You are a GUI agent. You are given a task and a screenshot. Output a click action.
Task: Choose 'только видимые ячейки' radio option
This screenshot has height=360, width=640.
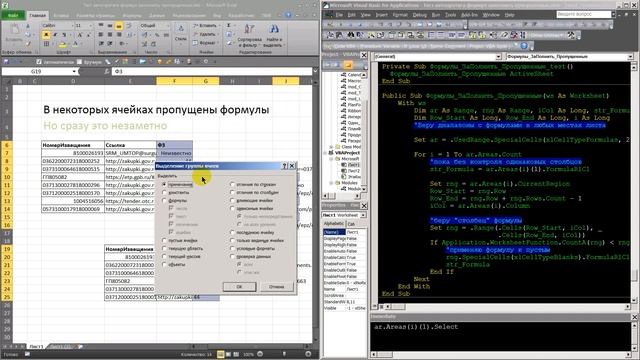click(x=233, y=240)
